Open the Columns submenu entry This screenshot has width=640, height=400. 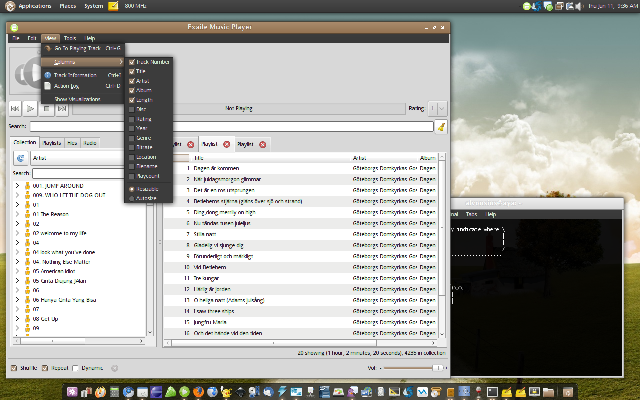[83, 62]
